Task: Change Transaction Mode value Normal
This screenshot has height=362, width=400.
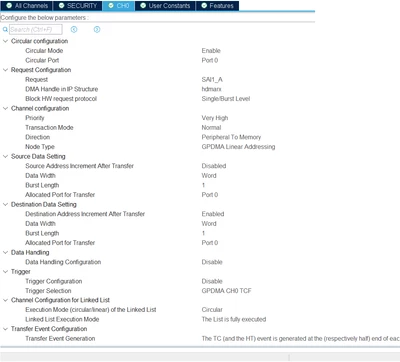Action: (211, 128)
